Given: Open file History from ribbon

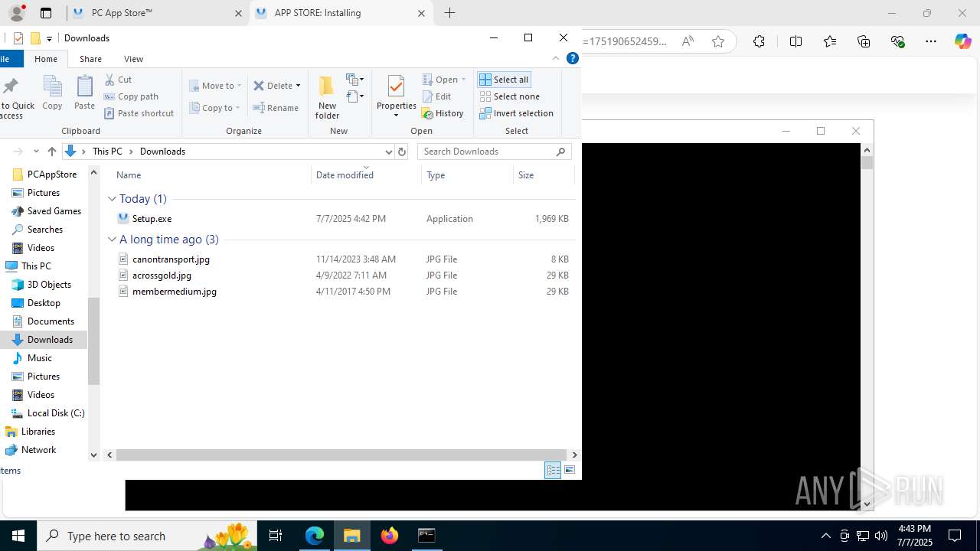Looking at the screenshot, I should pos(443,113).
